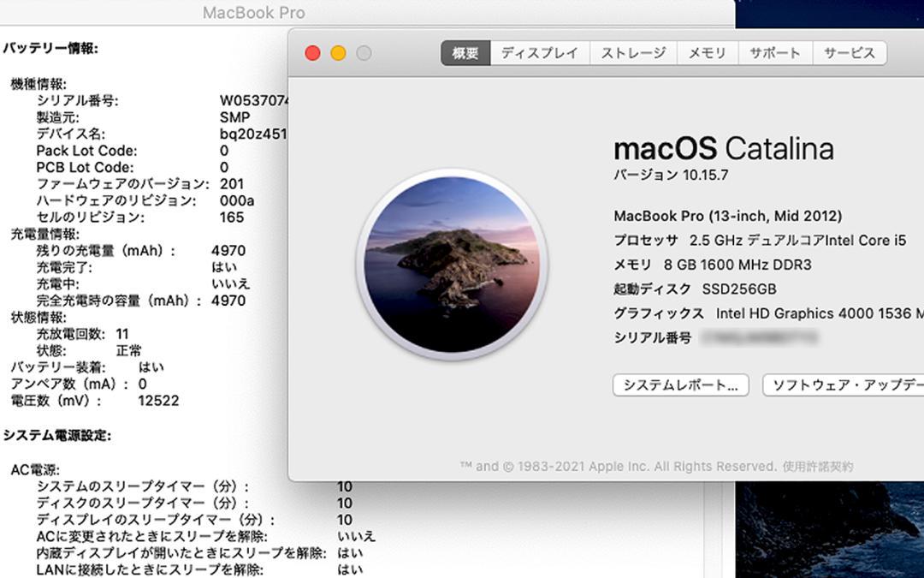Click システムのスリープタイマー row
The height and width of the screenshot is (578, 924).
tap(194, 486)
